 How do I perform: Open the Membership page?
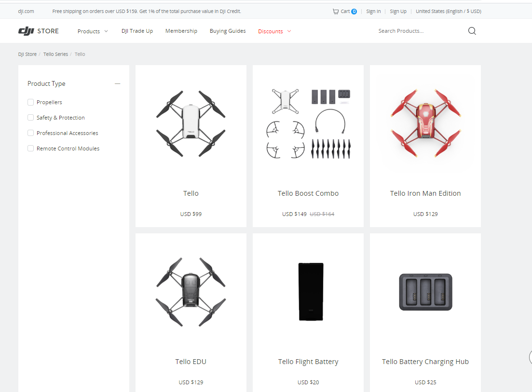point(181,31)
